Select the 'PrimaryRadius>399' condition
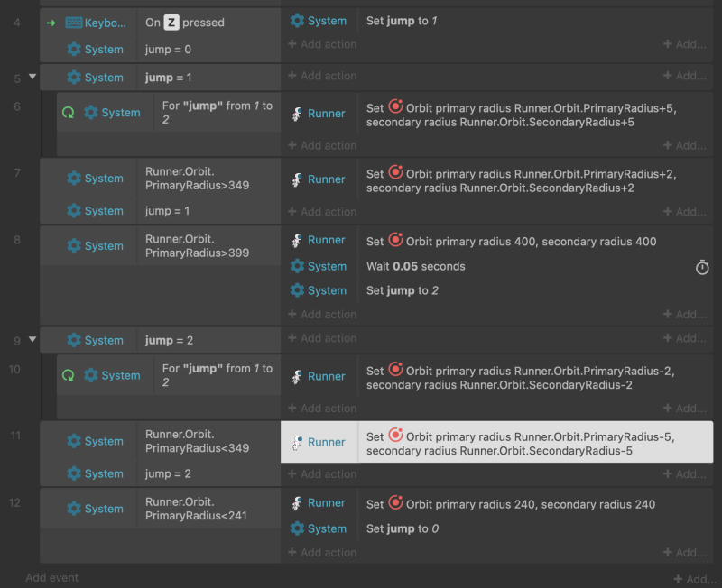 (197, 245)
